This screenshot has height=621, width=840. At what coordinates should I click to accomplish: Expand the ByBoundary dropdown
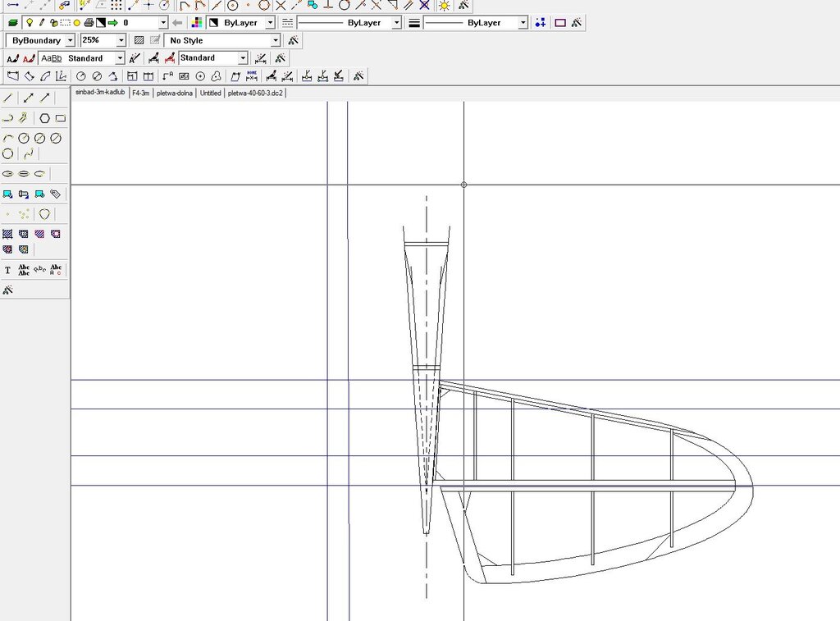coord(70,40)
